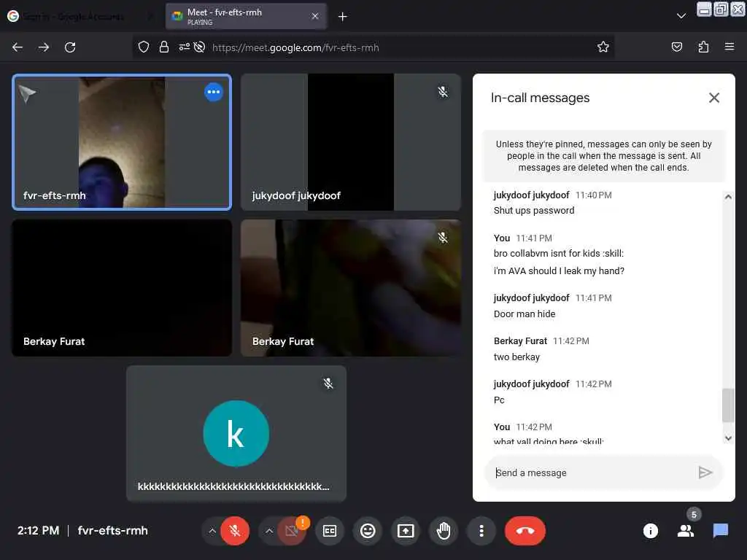Image resolution: width=747 pixels, height=560 pixels.
Task: Click the teal k avatar circle
Action: tap(236, 433)
